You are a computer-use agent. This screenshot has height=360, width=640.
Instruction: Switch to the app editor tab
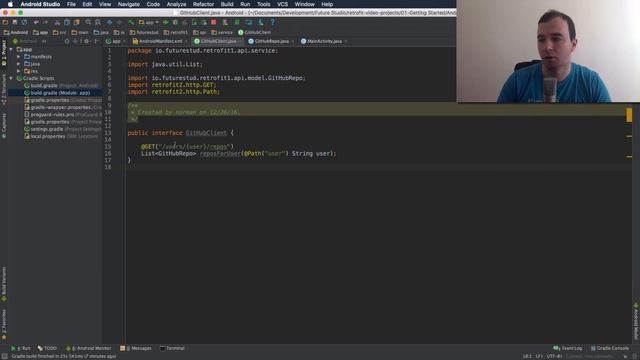[113, 41]
